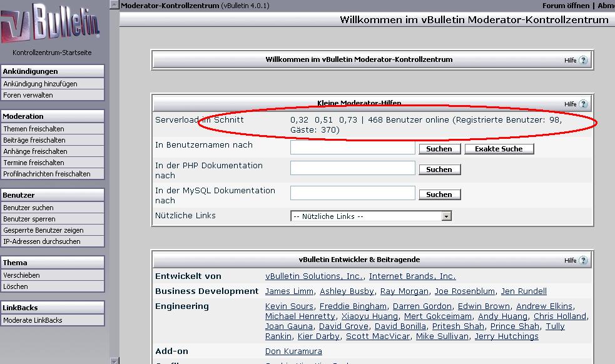Click Suchen for MySQL Dokumentation
Screen dimensions: 615x364
tap(440, 195)
